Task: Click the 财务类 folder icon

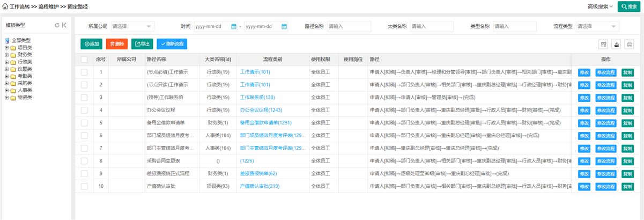Action: (13, 54)
